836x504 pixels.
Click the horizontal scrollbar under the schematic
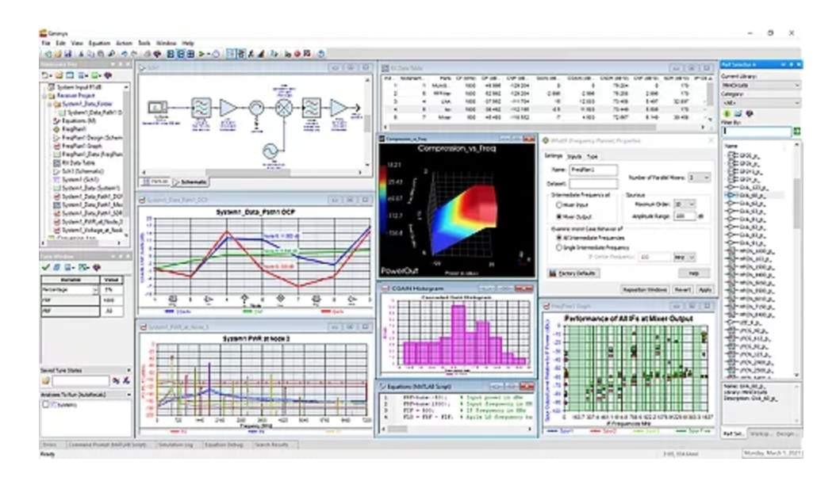[x=253, y=173]
